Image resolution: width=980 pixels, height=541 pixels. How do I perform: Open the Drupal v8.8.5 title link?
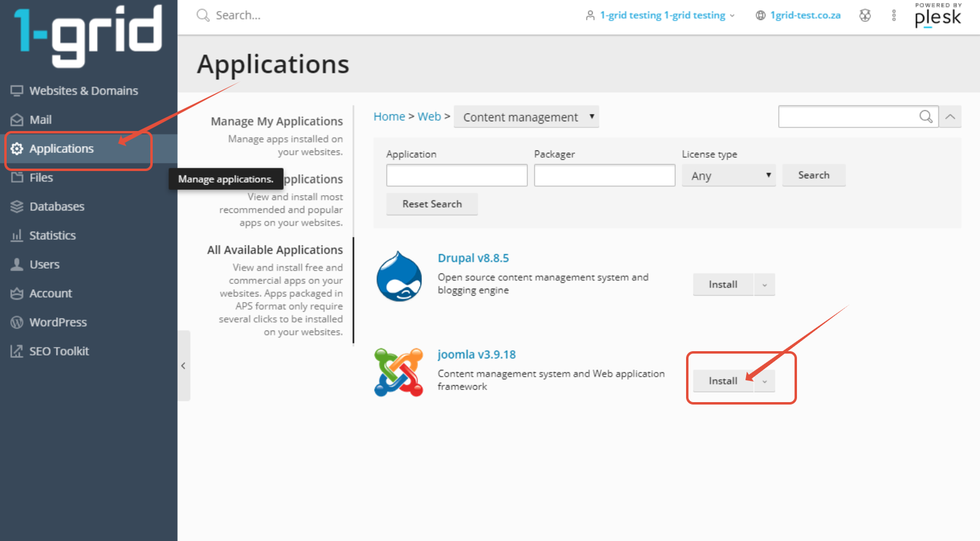tap(473, 258)
